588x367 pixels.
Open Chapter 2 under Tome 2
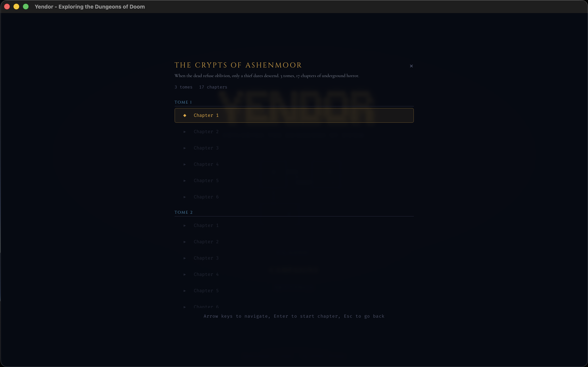(x=206, y=242)
